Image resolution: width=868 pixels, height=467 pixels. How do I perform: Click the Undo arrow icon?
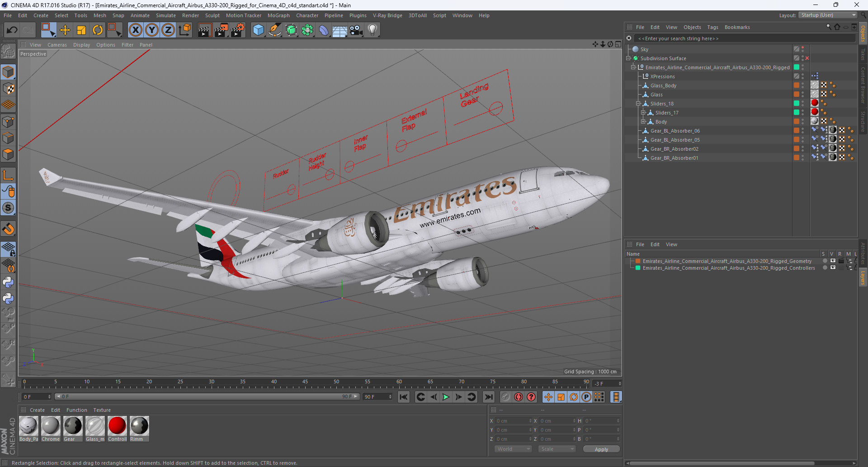(x=12, y=30)
